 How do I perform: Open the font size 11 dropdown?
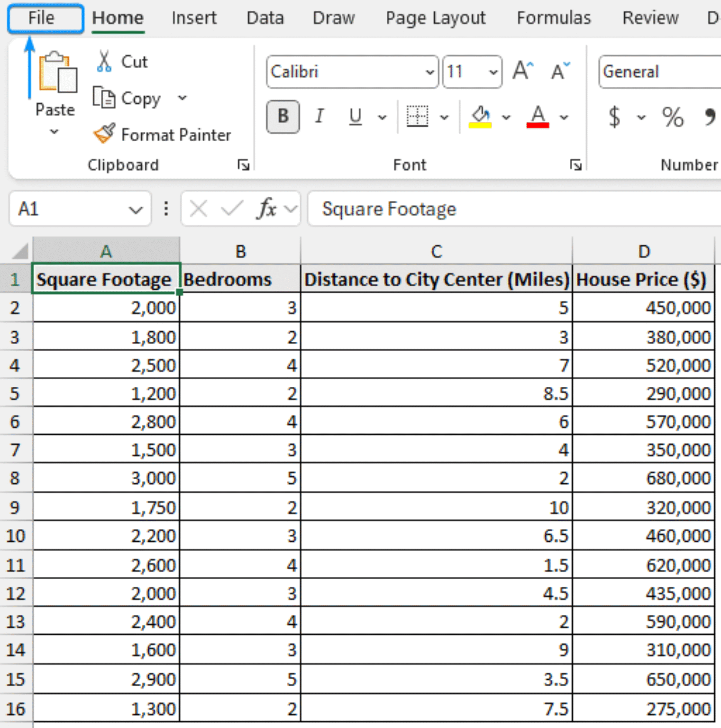(x=493, y=72)
